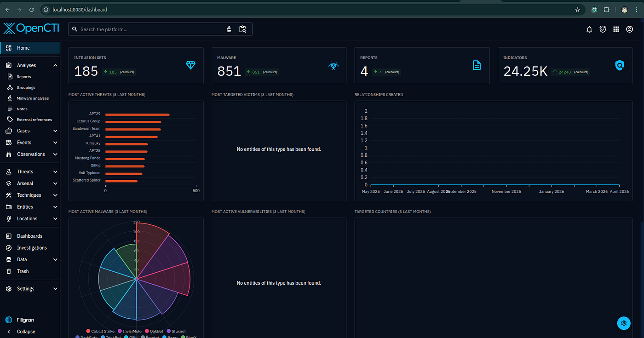644x338 pixels.
Task: Open the user account profile icon
Action: 629,29
